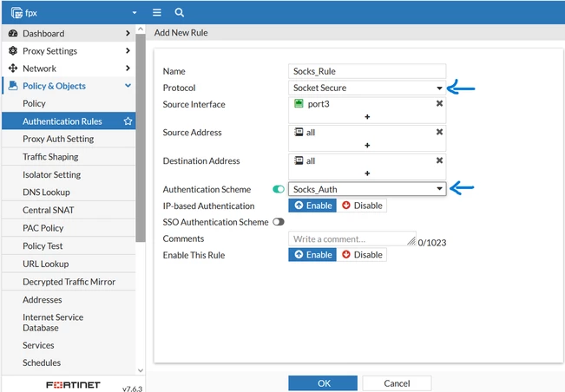The height and width of the screenshot is (392, 565).
Task: Open Isolator Setting
Action: click(x=69, y=174)
